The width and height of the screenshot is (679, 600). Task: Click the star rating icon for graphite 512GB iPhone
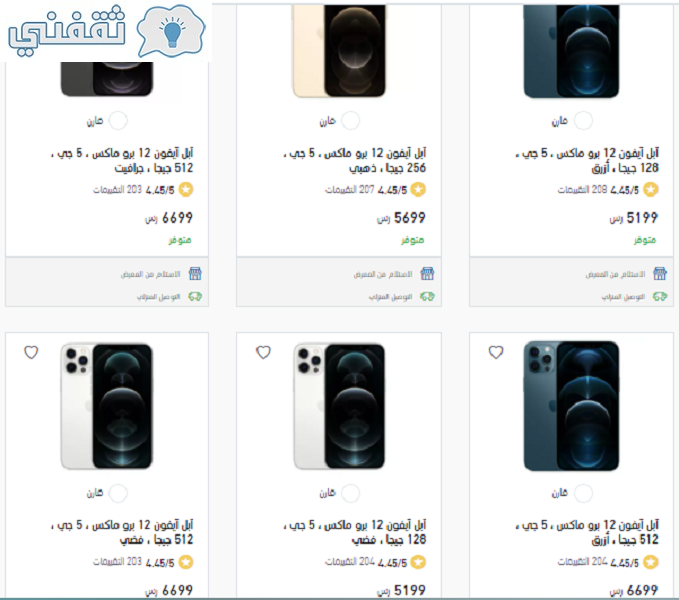point(186,190)
